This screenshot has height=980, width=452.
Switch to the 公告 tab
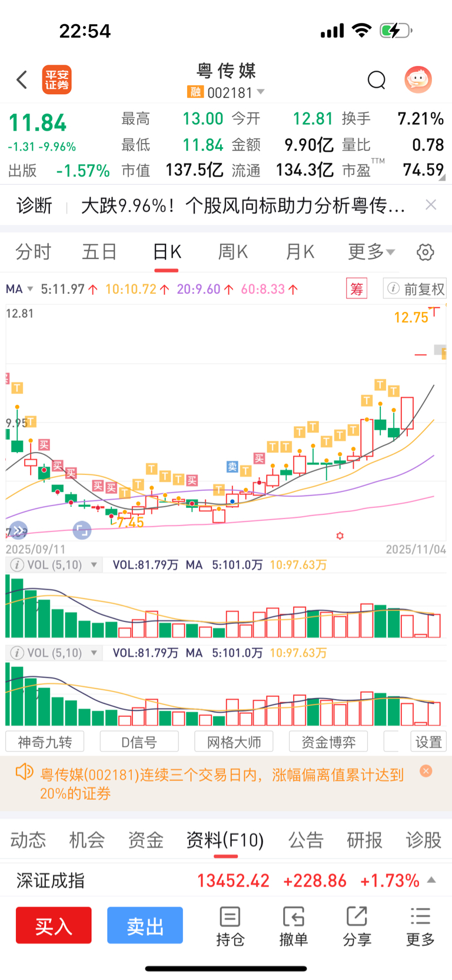point(305,840)
